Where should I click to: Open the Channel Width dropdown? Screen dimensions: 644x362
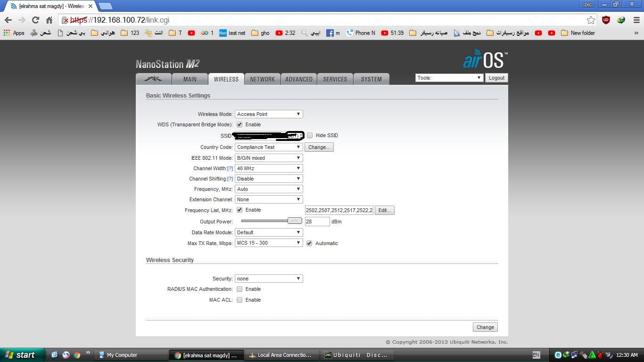(269, 168)
